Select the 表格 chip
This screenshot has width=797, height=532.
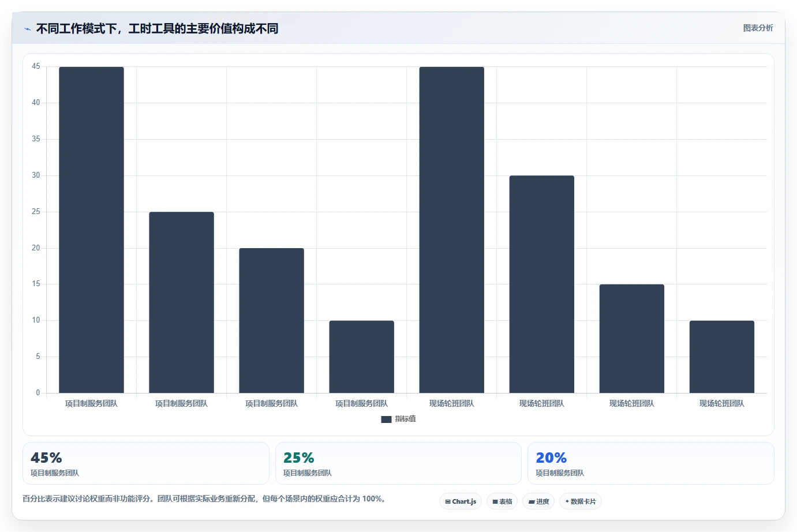(x=502, y=501)
